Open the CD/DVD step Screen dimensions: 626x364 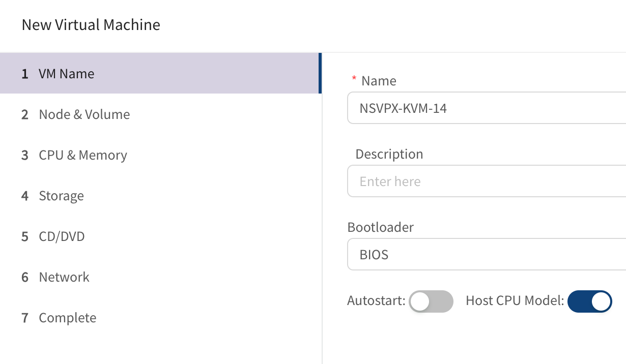[160, 236]
